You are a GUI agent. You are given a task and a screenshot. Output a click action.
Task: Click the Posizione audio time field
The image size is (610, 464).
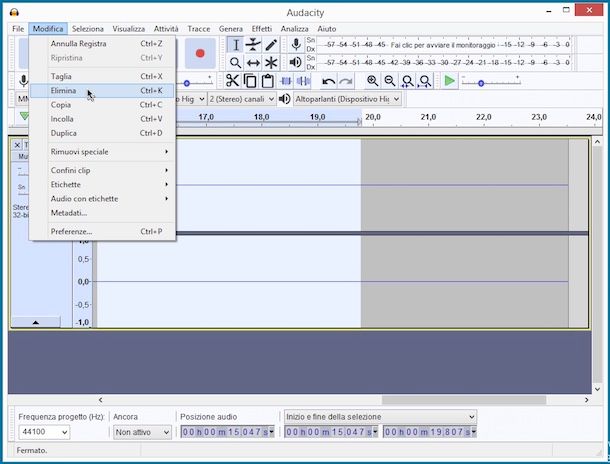point(227,432)
